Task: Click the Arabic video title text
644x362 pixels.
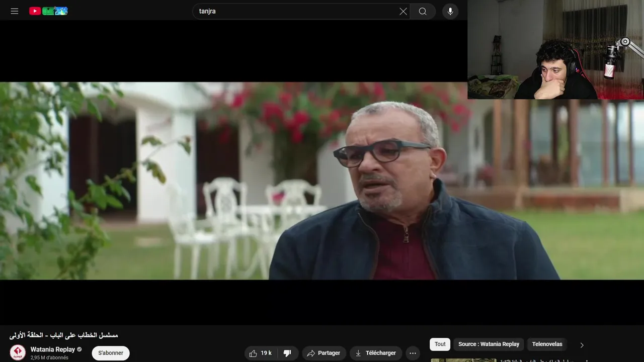Action: click(x=64, y=335)
